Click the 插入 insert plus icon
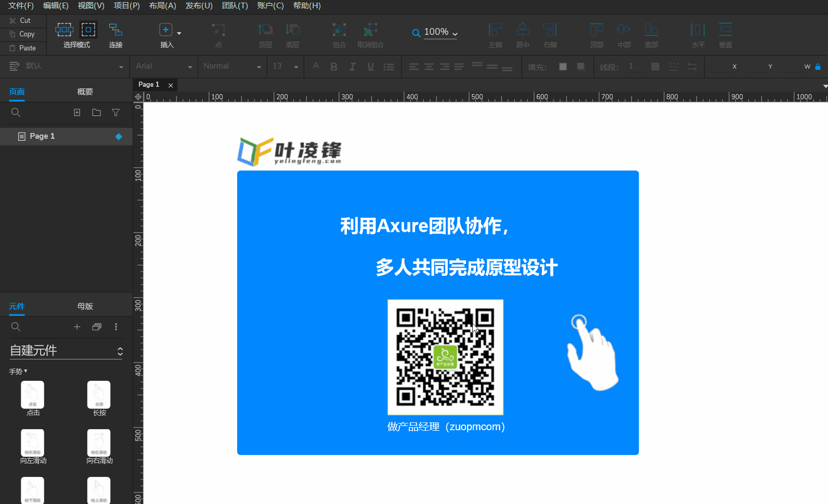Viewport: 828px width, 504px height. coord(165,30)
